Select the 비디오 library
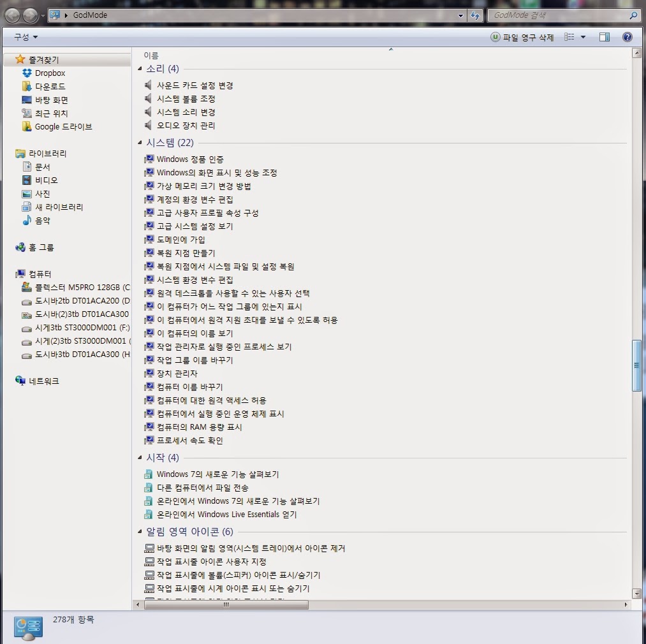646x644 pixels. click(46, 180)
